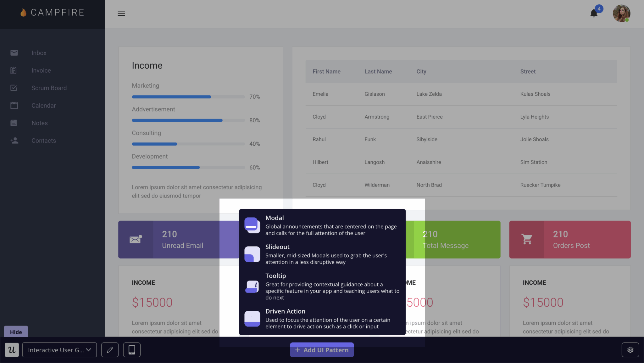Click the Userpilot logo in bottom bar
644x363 pixels.
[12, 349]
